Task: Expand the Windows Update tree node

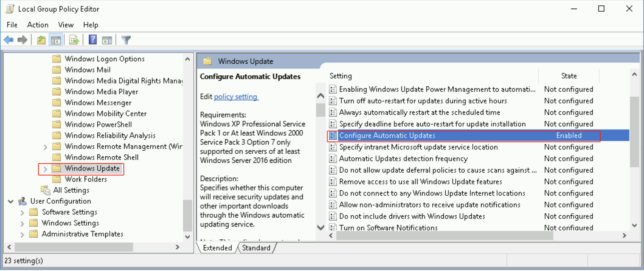Action: point(45,169)
